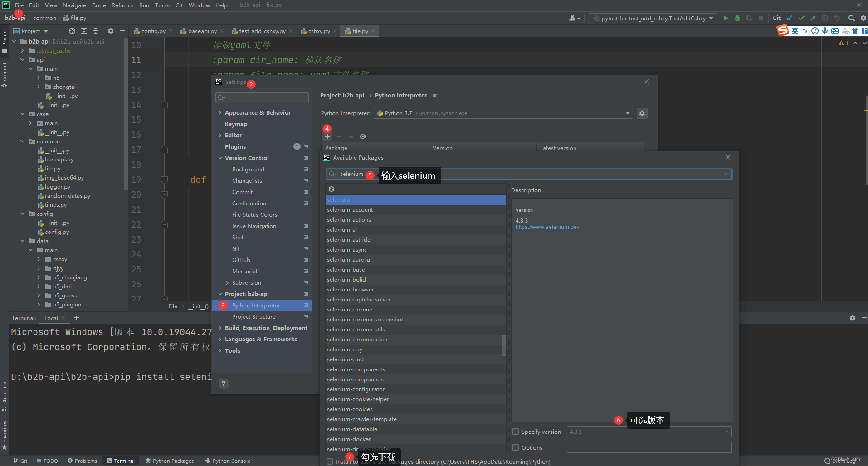Open interpreter settings gear button

[642, 113]
